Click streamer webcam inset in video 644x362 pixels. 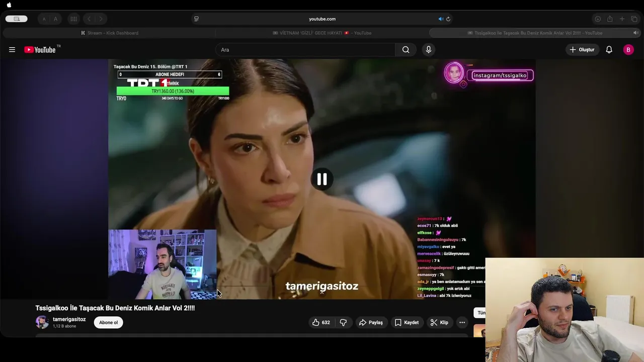(163, 264)
